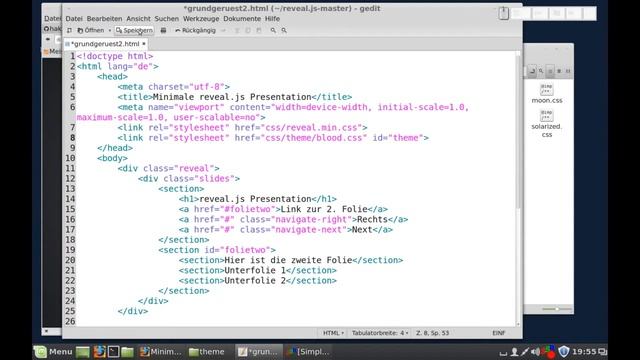Click the find (magnifier) icon in toolbar
640x360 pixels.
[273, 30]
